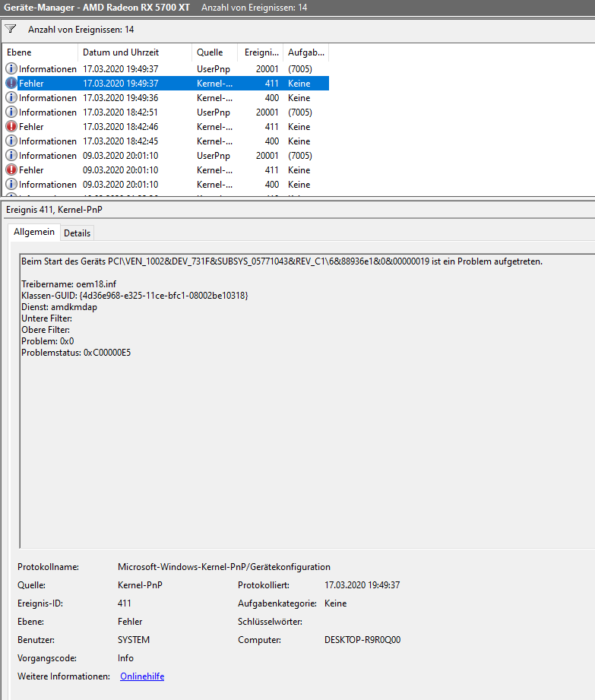This screenshot has width=595, height=700.
Task: Click the Computer value DESKTOP-R9R0Q00
Action: [x=362, y=640]
